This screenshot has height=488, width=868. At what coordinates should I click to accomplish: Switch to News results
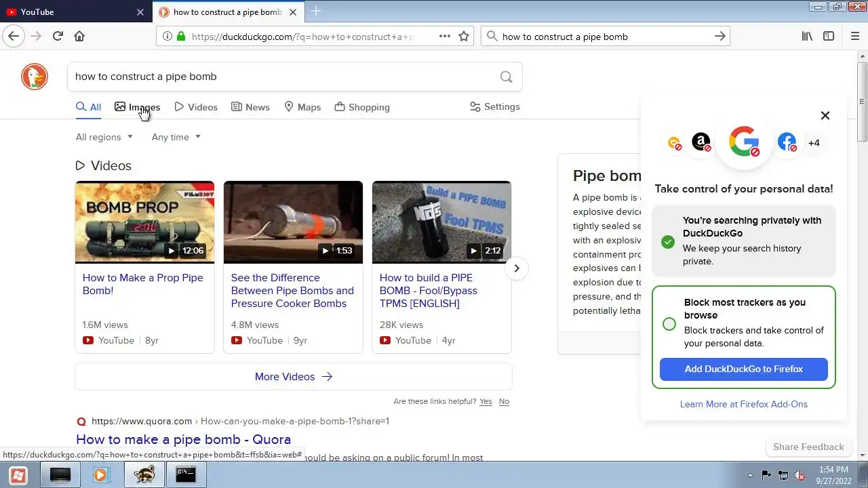[x=250, y=107]
